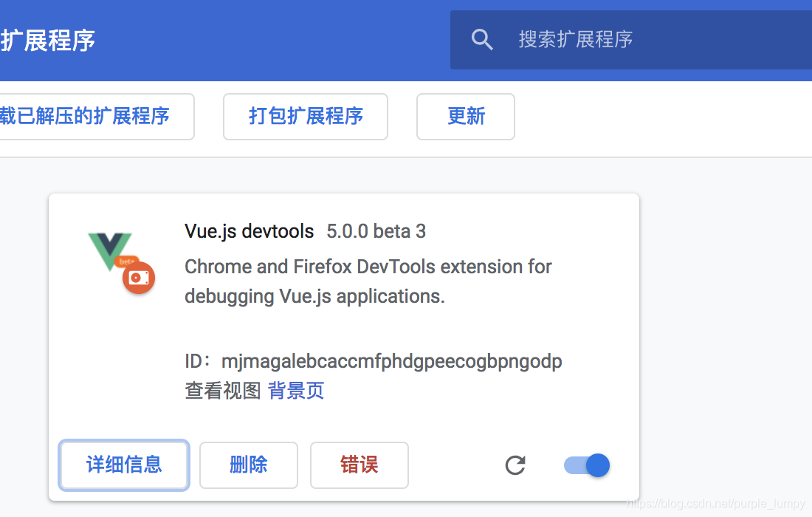Click the 扩展程序 page heading
812x517 pixels.
(x=48, y=41)
